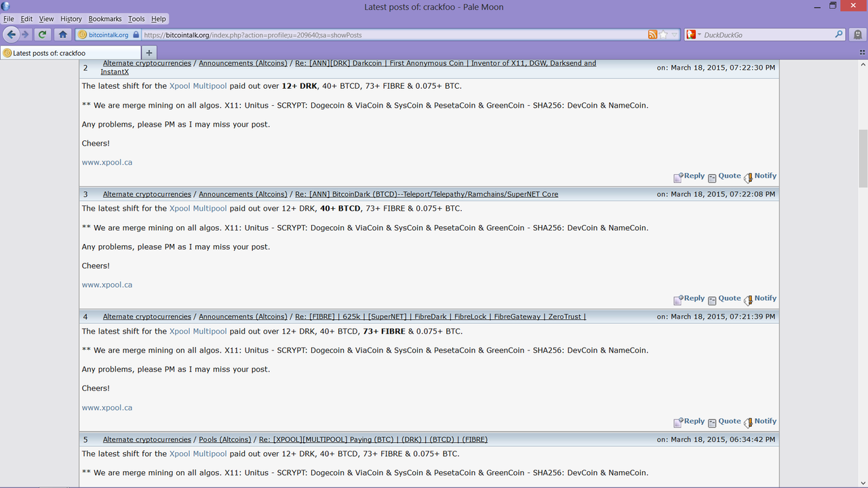Visit www.xpool.ca link in post 4

tap(107, 408)
